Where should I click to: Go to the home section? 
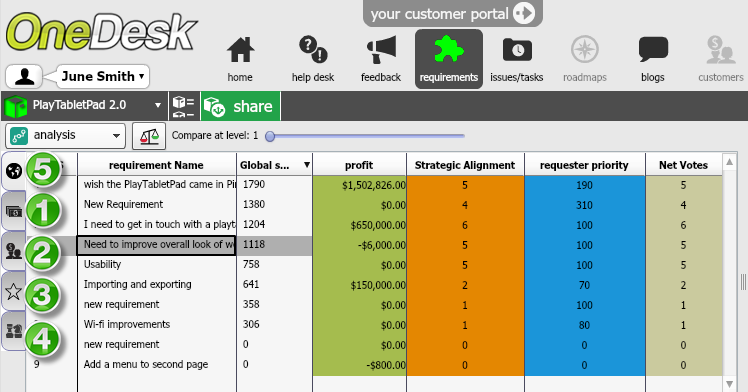click(240, 59)
